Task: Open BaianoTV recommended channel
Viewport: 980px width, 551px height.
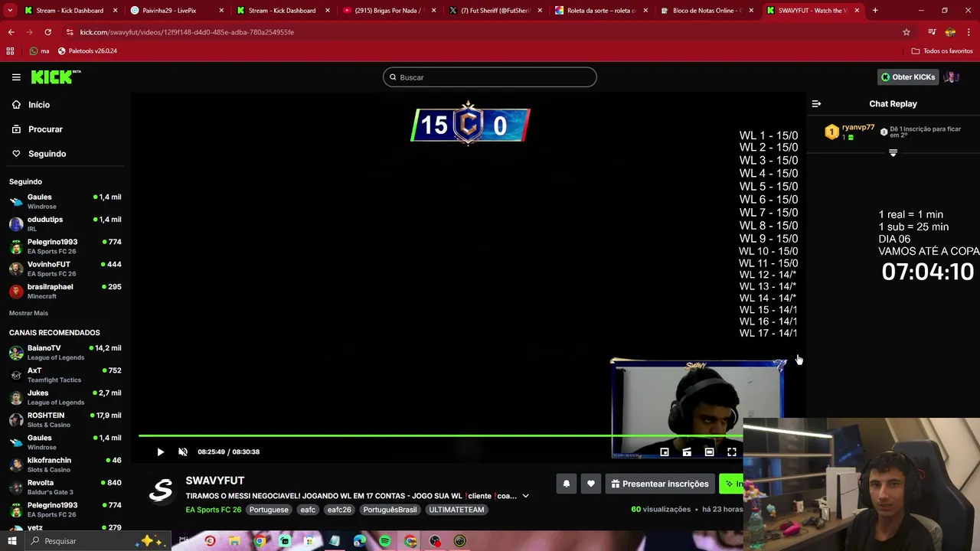Action: pos(65,352)
